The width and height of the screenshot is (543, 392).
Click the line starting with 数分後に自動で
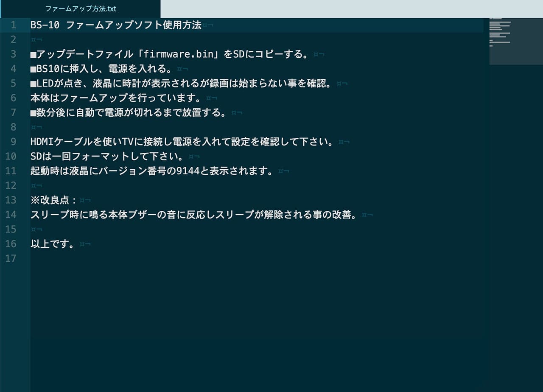pos(128,113)
